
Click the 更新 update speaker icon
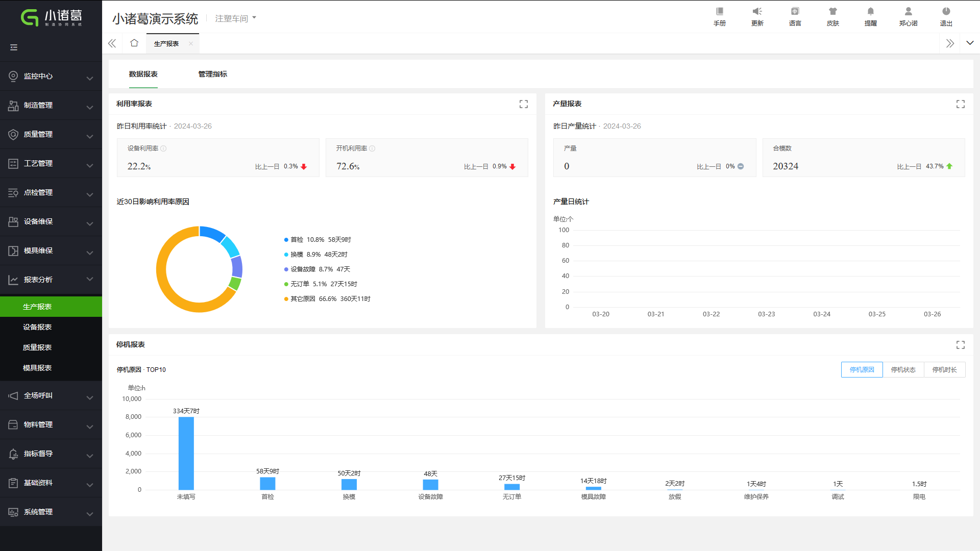[757, 12]
